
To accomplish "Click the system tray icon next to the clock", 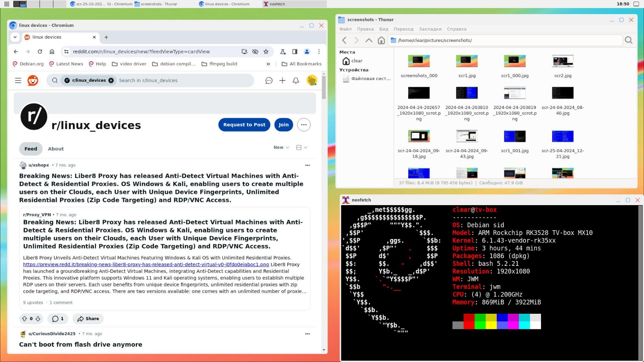I will [x=636, y=4].
